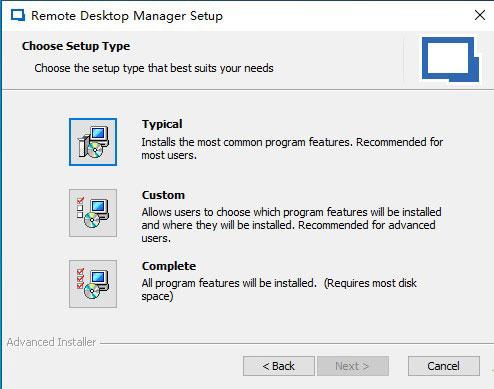Click the 'Choose Setup Type' header title
494x389 pixels.
[x=76, y=46]
